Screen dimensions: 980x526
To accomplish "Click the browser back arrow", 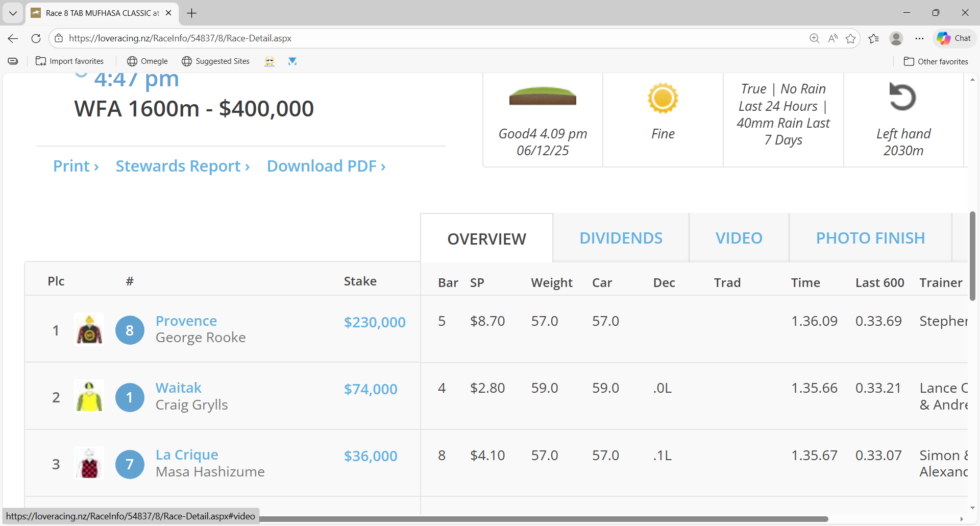I will pos(13,38).
